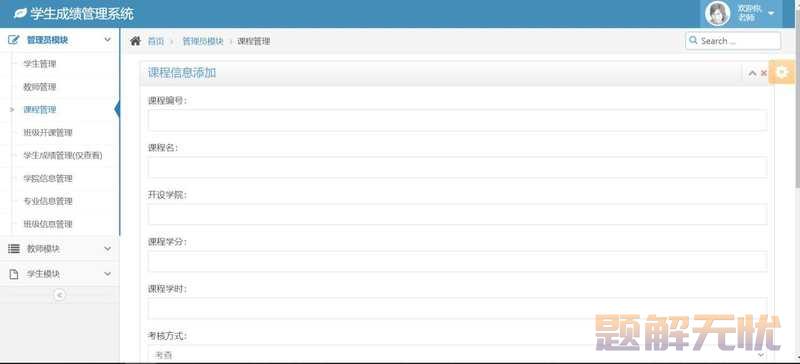800x364 pixels.
Task: Expand the 教师模块 chevron
Action: tap(107, 249)
